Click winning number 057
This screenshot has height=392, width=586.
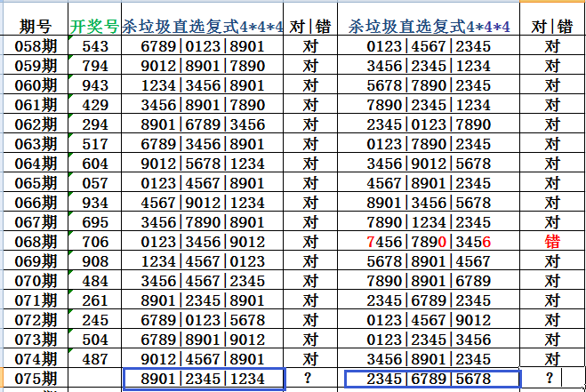coord(94,182)
